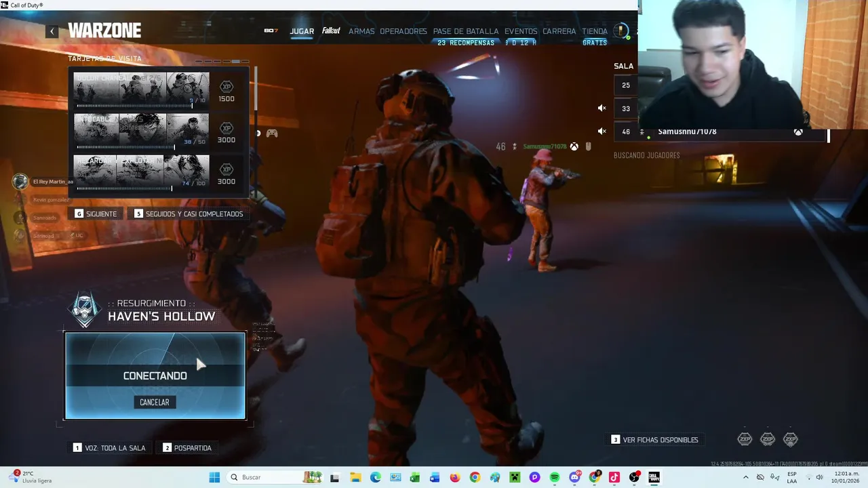
Task: Switch to the ARMAS tab
Action: point(361,31)
